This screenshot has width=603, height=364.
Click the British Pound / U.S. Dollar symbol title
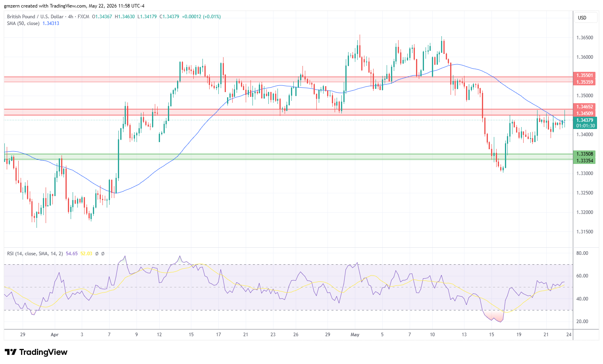(35, 17)
